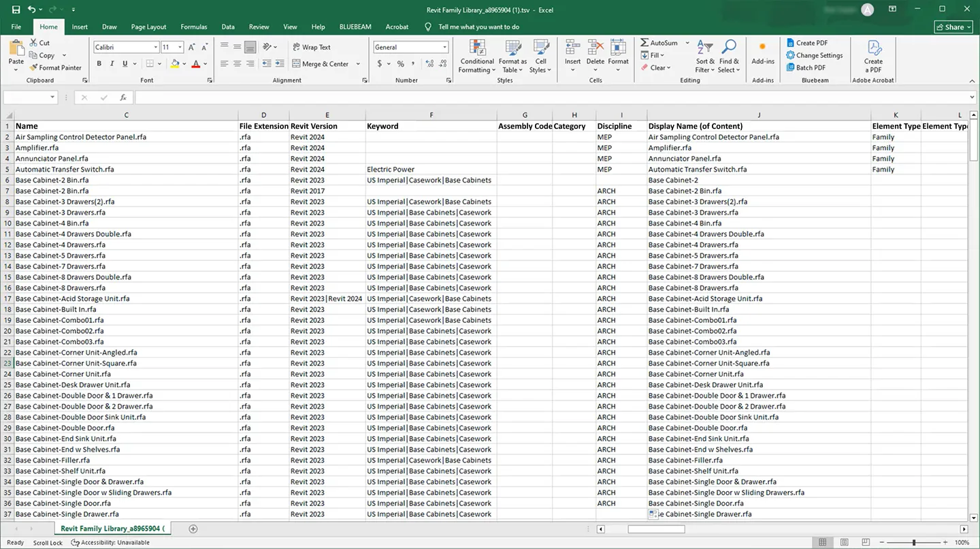This screenshot has width=980, height=549.
Task: Open the Name Box dropdown arrow
Action: 52,97
